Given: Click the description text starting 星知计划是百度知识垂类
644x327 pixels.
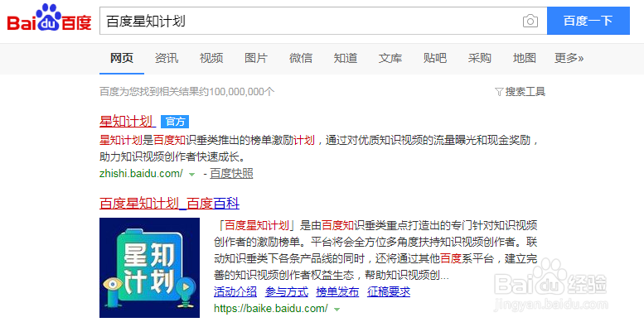Looking at the screenshot, I should point(319,148).
